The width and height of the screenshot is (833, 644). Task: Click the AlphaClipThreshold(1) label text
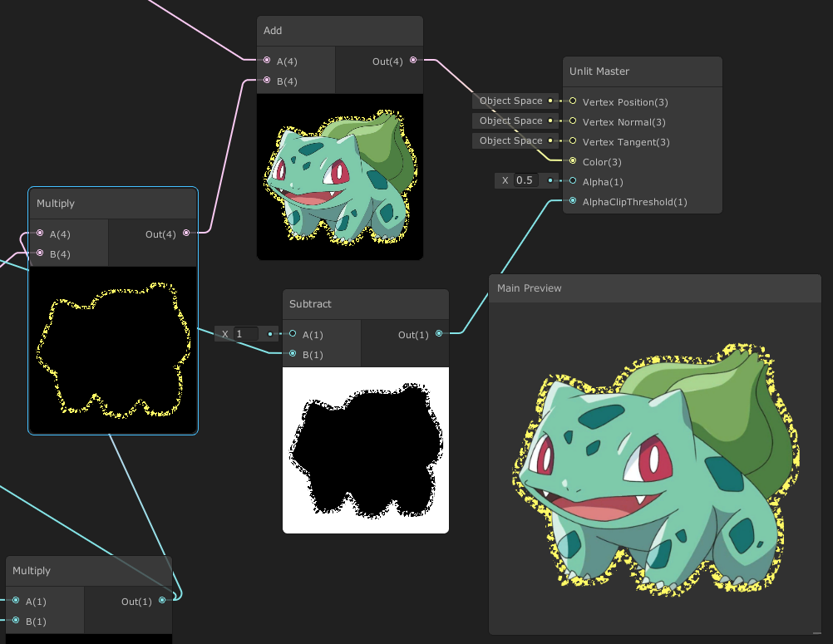click(635, 202)
